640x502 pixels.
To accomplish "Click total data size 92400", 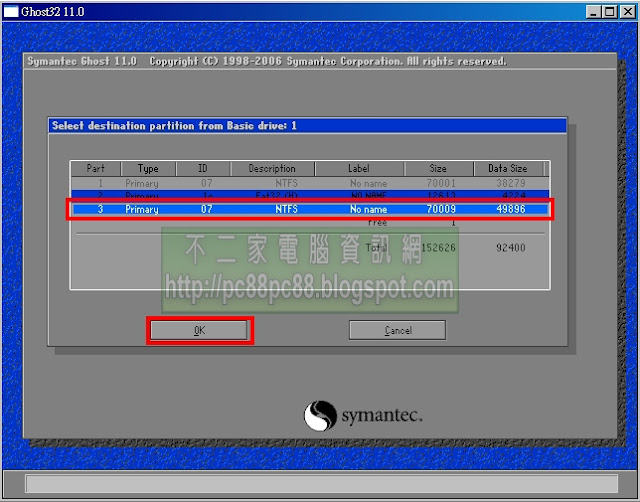I will pos(511,248).
